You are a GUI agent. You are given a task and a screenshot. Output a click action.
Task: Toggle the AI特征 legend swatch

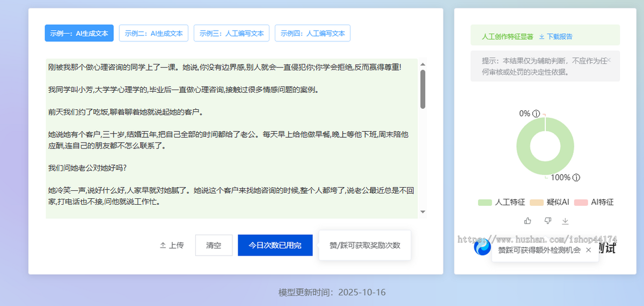point(581,203)
